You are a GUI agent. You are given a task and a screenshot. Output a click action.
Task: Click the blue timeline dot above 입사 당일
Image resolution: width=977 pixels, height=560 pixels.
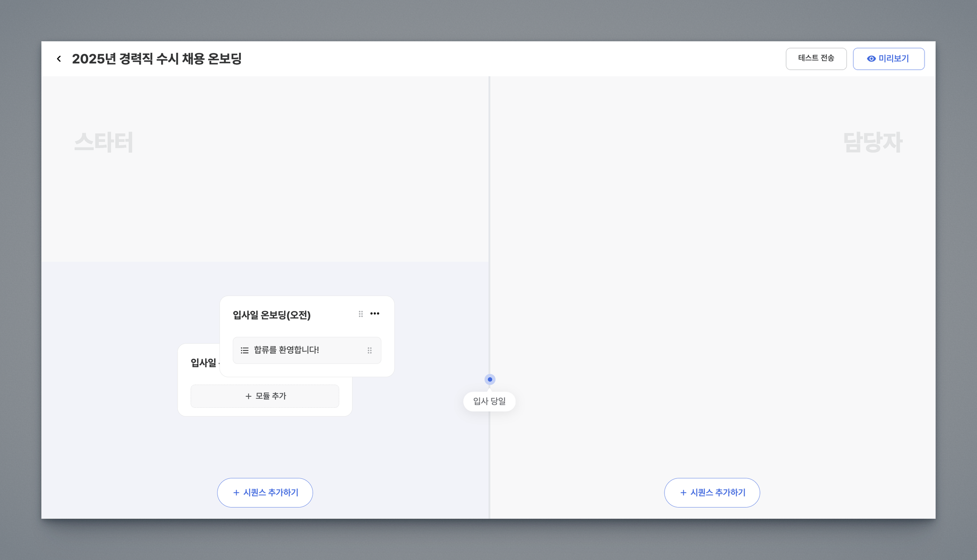(x=490, y=380)
